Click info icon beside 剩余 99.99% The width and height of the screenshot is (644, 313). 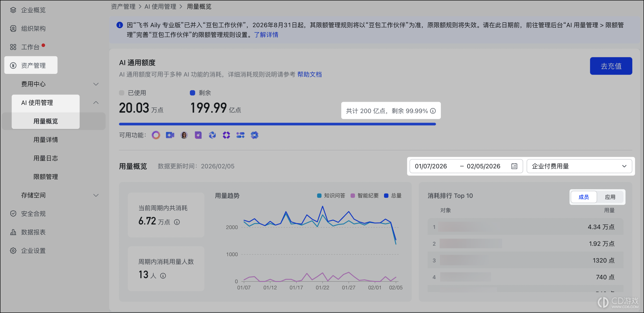pyautogui.click(x=433, y=111)
